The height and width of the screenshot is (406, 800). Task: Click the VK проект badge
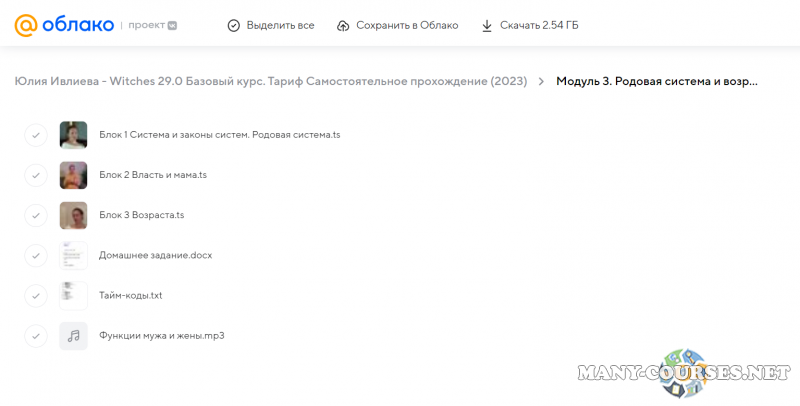pyautogui.click(x=172, y=26)
